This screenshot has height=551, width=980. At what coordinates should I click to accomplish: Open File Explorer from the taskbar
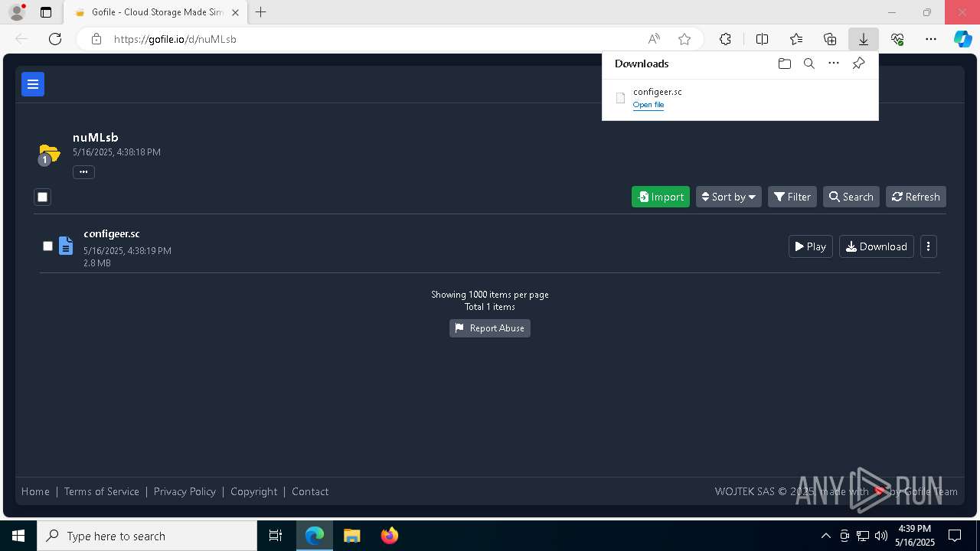pos(352,536)
